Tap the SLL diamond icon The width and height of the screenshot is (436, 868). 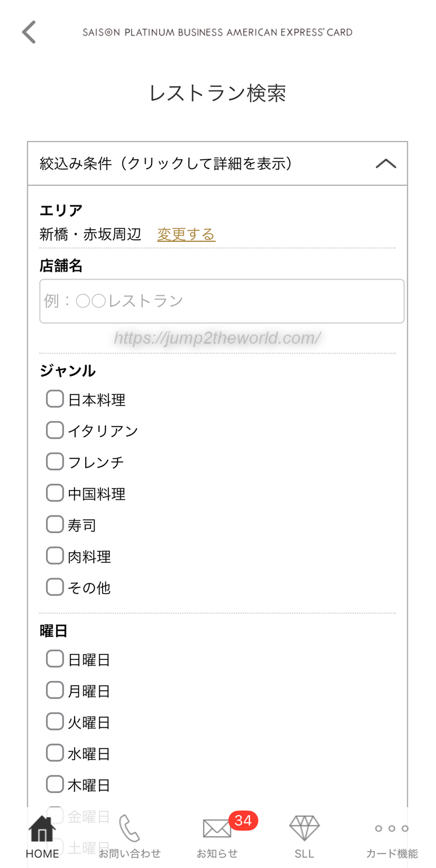304,828
